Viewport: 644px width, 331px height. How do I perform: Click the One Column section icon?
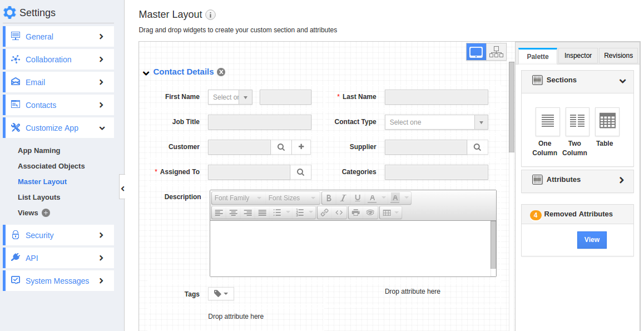point(547,122)
